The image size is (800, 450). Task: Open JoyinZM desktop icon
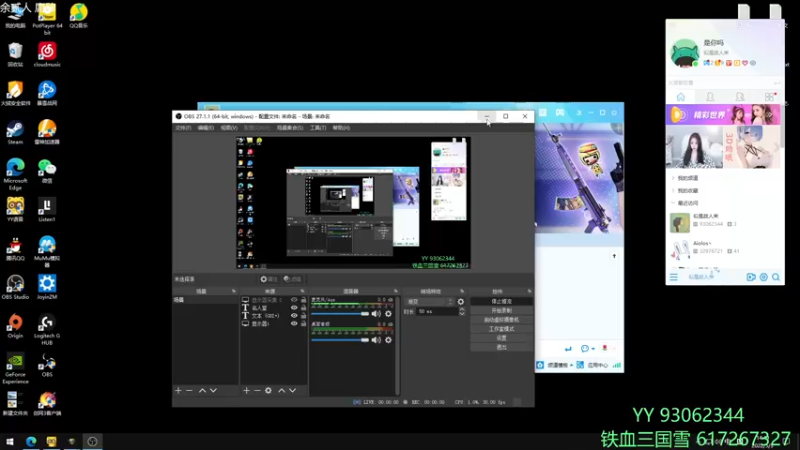47,287
